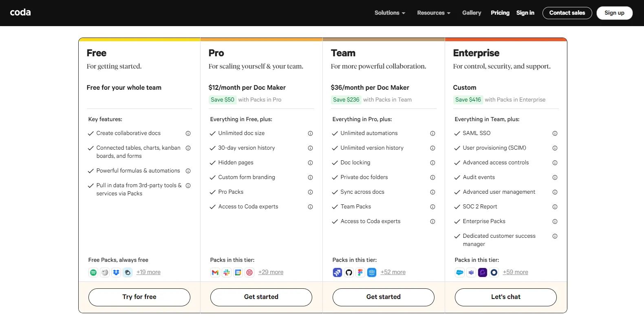Screen dimensions: 644x321
Task: Expand the Solutions dropdown menu
Action: click(x=390, y=13)
